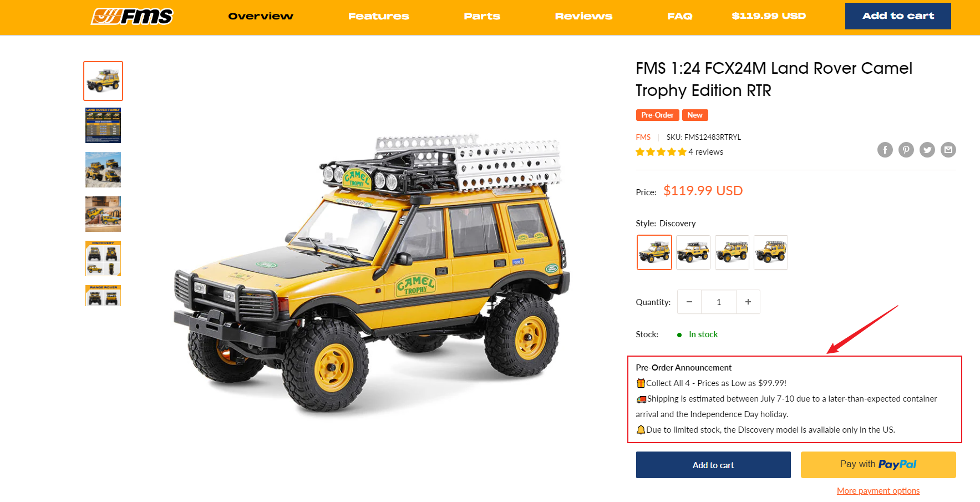The width and height of the screenshot is (980, 502).
Task: Share product on Twitter icon
Action: pyautogui.click(x=927, y=150)
